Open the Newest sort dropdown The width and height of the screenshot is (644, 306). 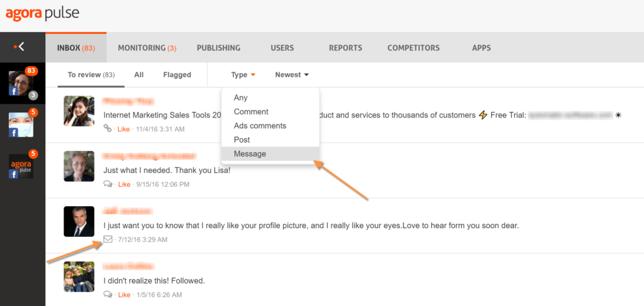[x=292, y=75]
